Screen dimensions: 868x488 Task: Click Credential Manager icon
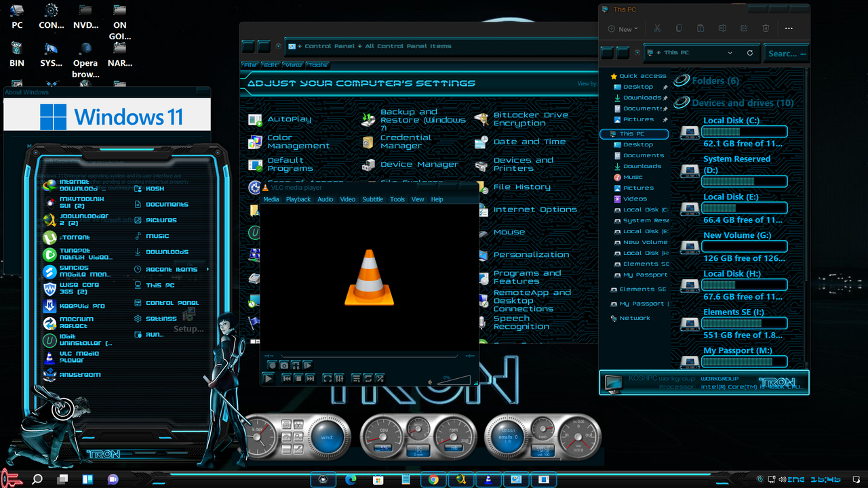tap(368, 142)
